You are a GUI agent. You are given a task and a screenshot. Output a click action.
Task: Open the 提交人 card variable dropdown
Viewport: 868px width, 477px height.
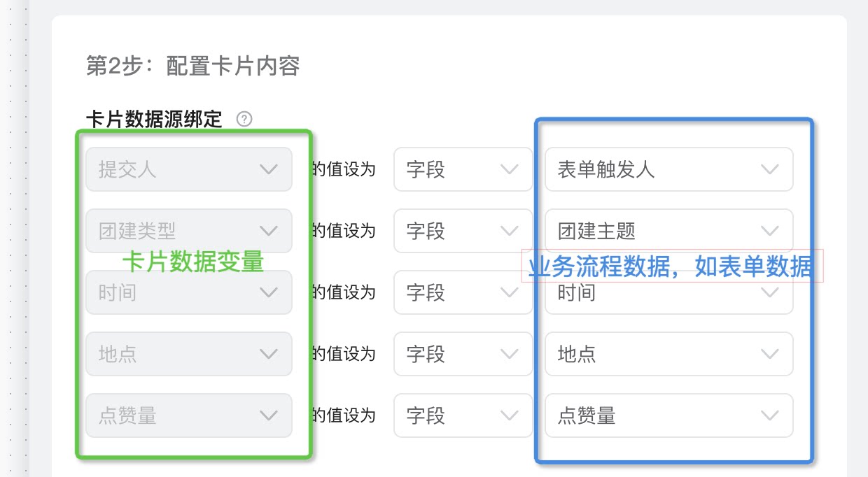tap(189, 169)
